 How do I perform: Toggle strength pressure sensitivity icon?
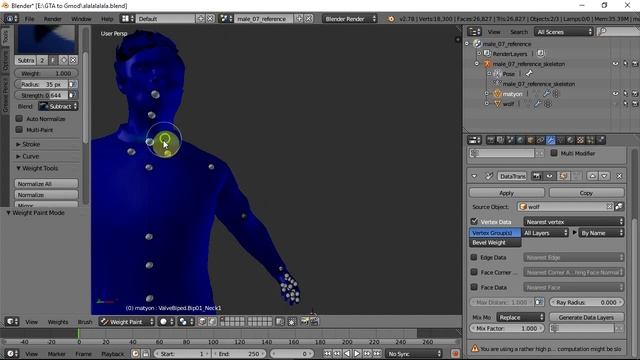click(x=72, y=95)
